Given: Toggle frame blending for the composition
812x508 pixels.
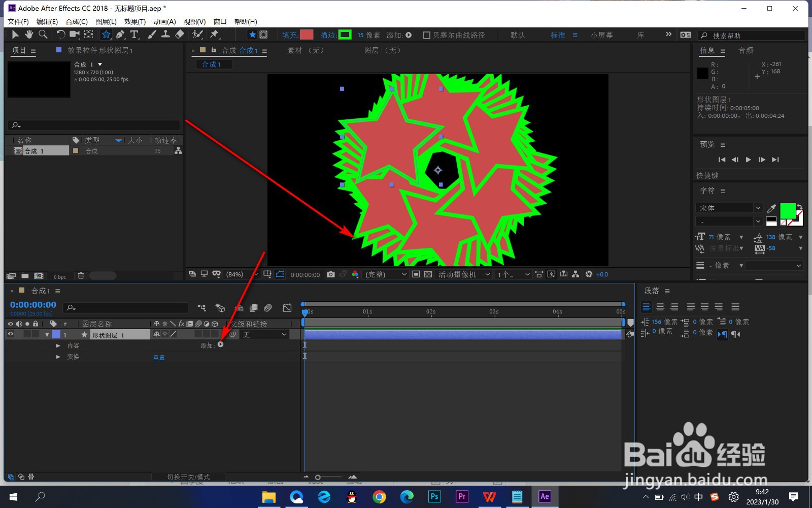Looking at the screenshot, I should (253, 308).
